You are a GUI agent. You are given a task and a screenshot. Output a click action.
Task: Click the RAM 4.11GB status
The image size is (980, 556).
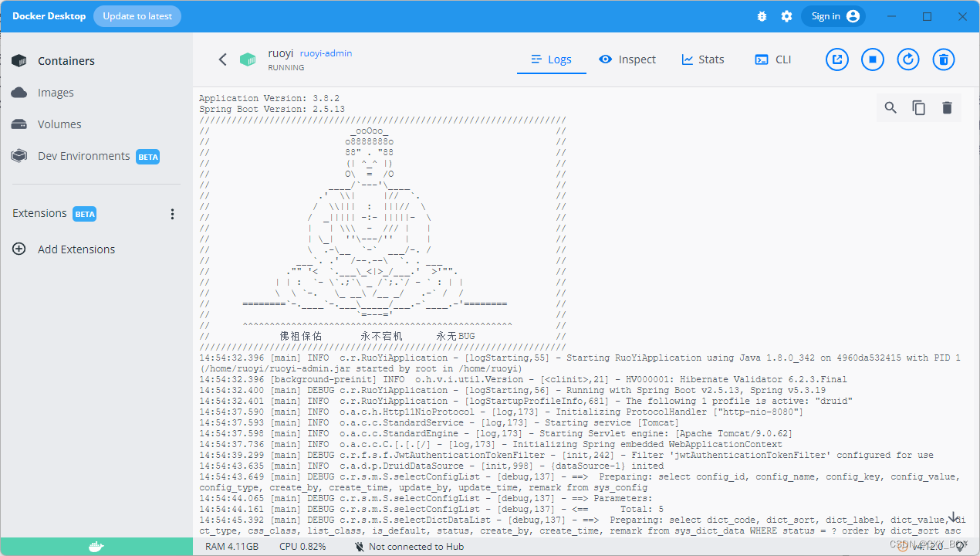tap(232, 547)
